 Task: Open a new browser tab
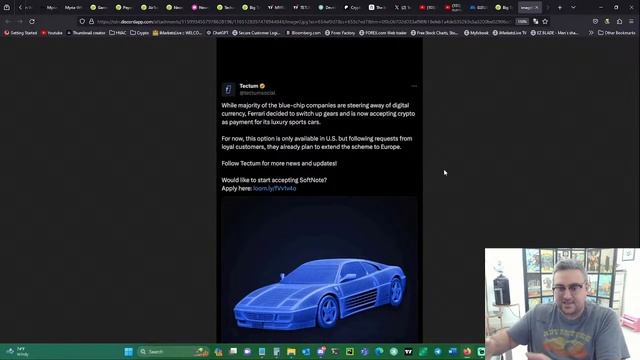click(560, 7)
